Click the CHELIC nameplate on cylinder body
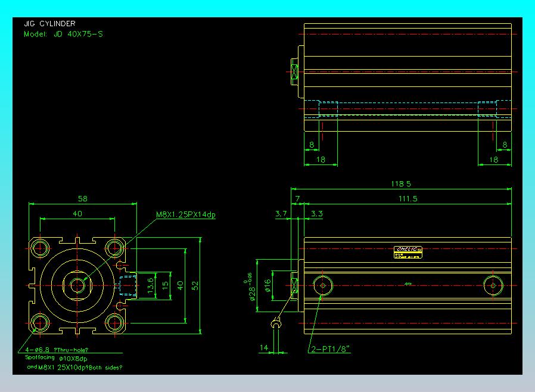The image size is (535, 392). point(408,252)
